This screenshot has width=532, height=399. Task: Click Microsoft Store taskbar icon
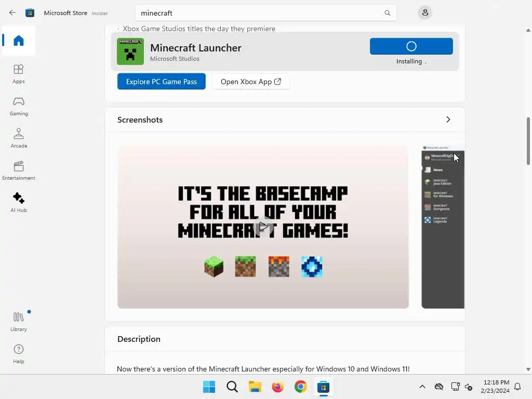[x=323, y=387]
